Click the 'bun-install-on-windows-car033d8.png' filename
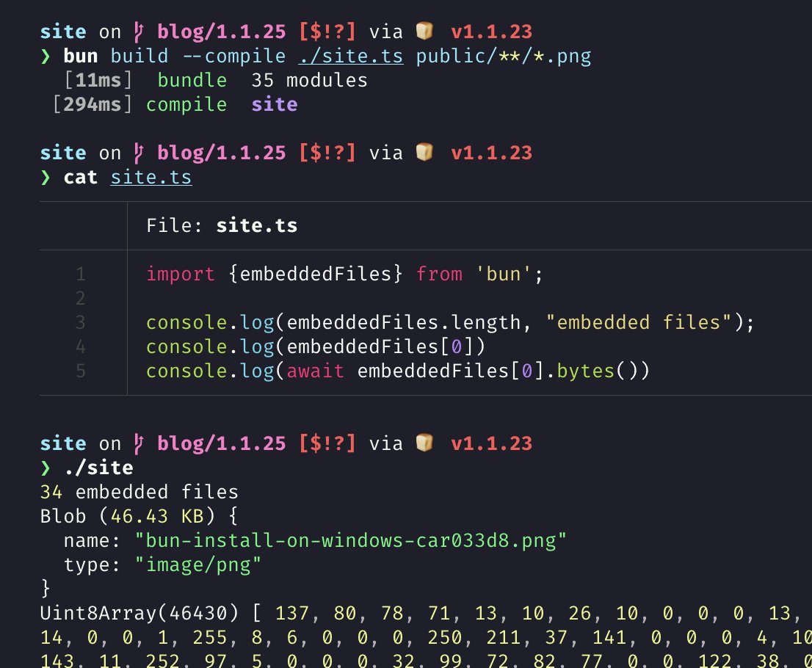This screenshot has height=668, width=812. [351, 540]
